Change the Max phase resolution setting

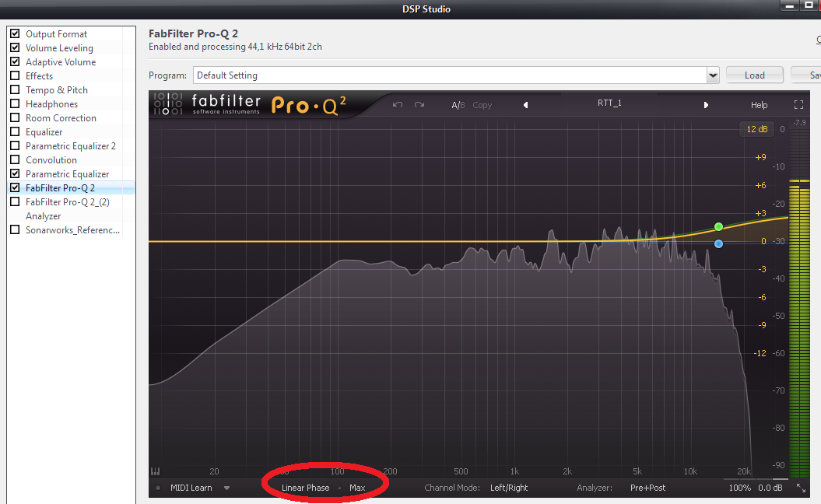pyautogui.click(x=357, y=488)
